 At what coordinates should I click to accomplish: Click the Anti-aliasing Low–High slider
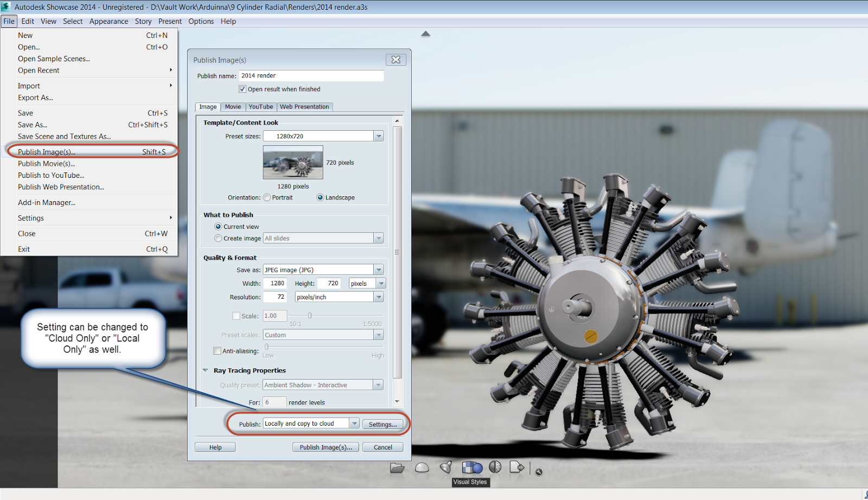point(324,347)
